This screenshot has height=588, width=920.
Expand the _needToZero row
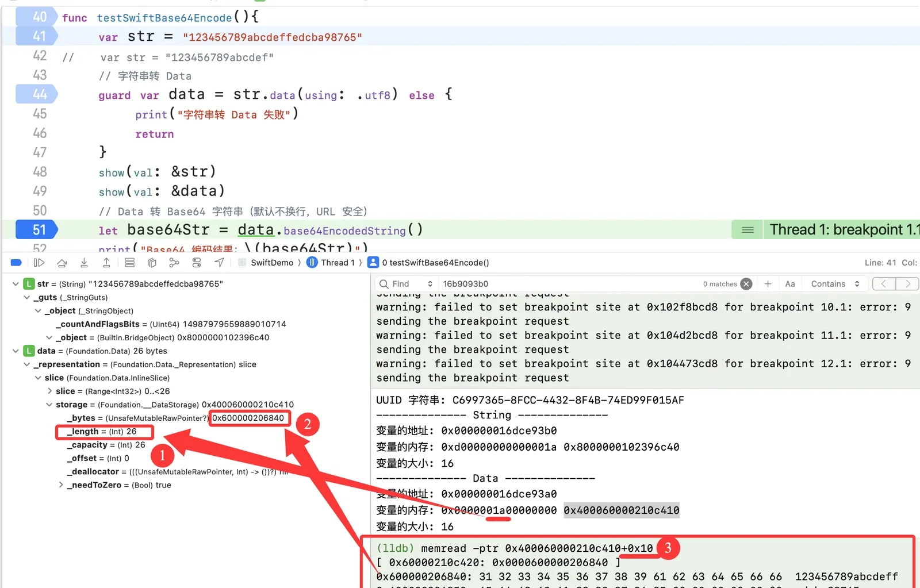point(60,485)
